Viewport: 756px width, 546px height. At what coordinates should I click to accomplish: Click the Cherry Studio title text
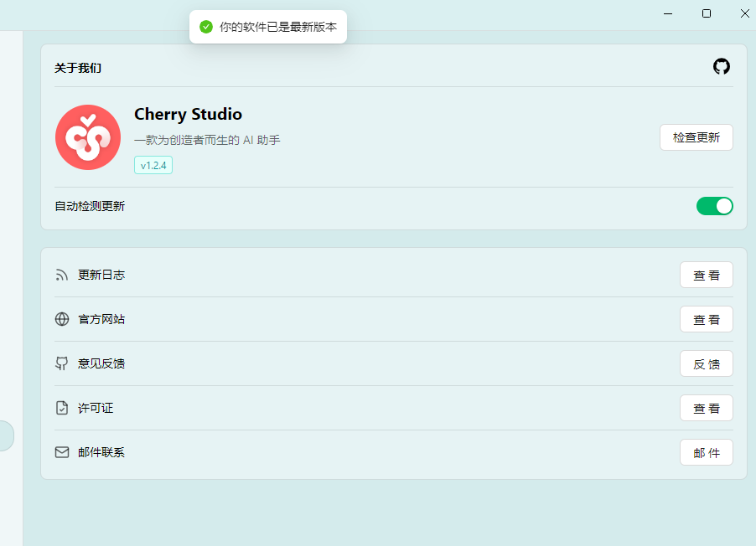(188, 114)
